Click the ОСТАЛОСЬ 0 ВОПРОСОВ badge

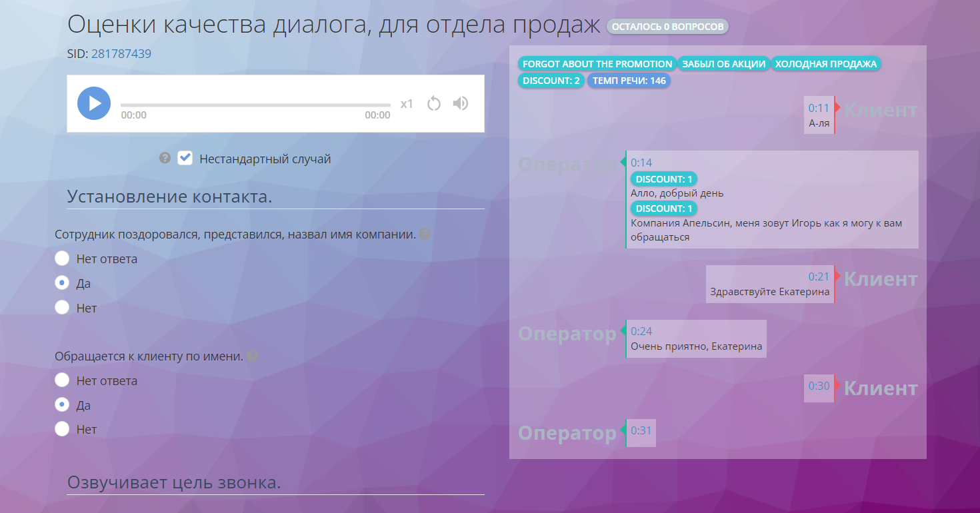tap(667, 27)
